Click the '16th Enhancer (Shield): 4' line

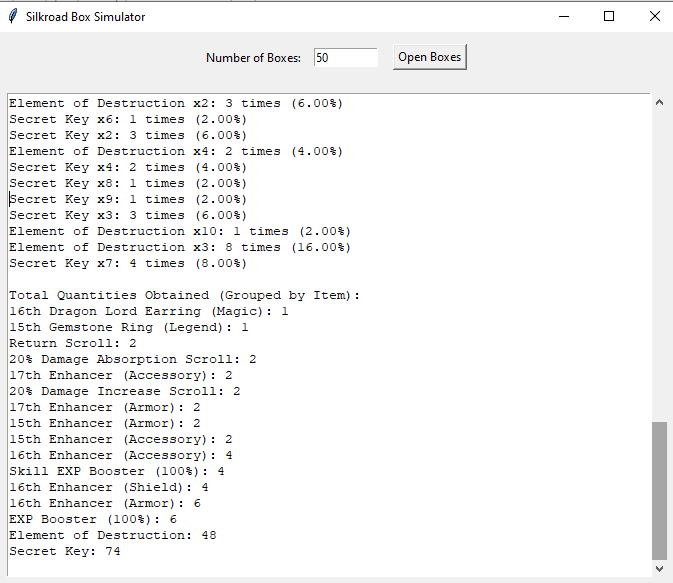109,487
